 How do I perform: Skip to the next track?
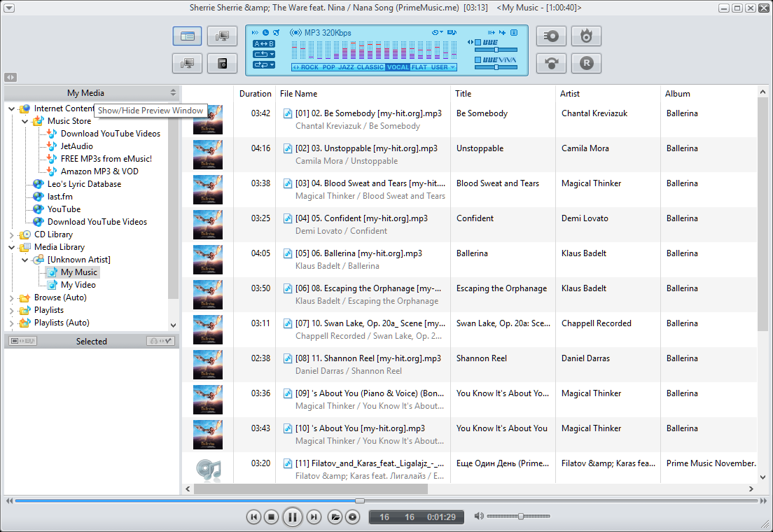314,517
